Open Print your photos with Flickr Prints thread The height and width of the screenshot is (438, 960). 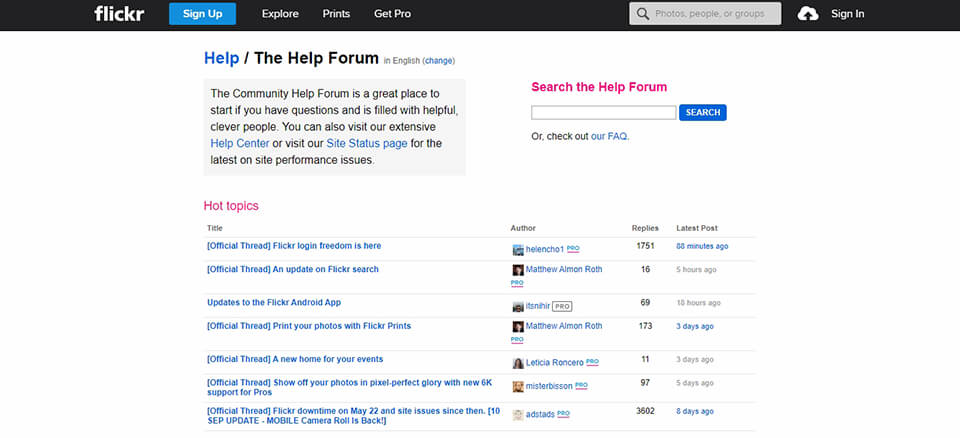[309, 326]
